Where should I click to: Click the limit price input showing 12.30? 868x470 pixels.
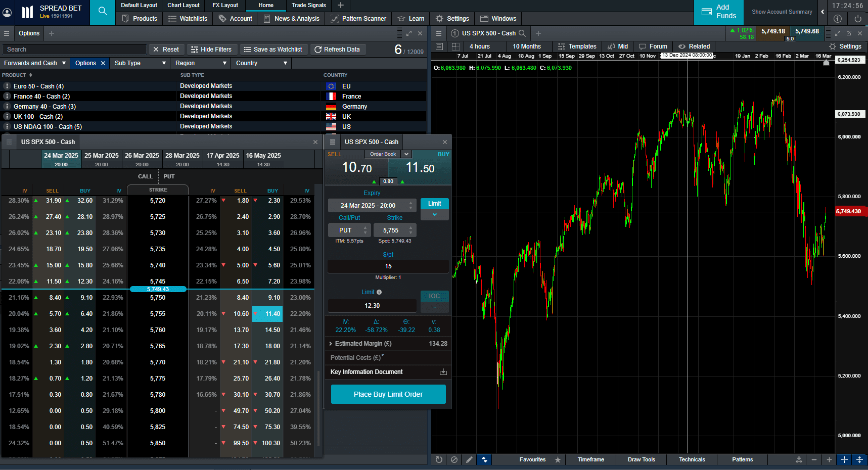[372, 305]
